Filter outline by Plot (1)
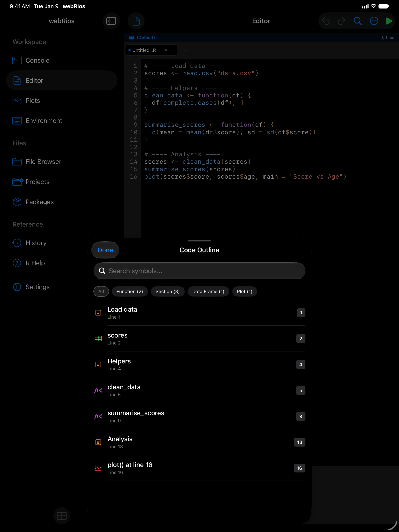Screen dimensions: 399x532 tap(245, 292)
